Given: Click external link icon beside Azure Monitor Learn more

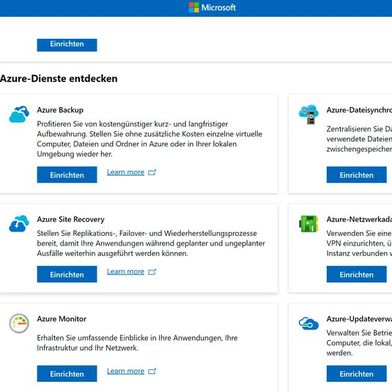Looking at the screenshot, I should [152, 371].
